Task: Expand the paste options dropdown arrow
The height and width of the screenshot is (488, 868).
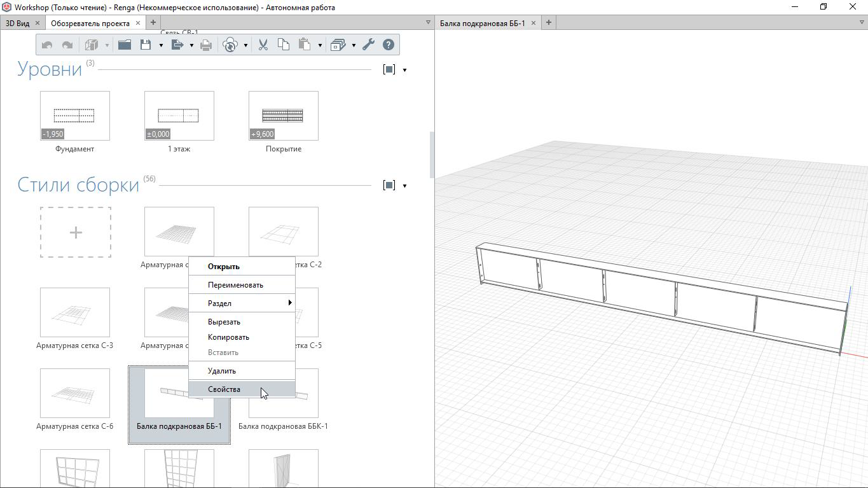Action: tap(320, 45)
